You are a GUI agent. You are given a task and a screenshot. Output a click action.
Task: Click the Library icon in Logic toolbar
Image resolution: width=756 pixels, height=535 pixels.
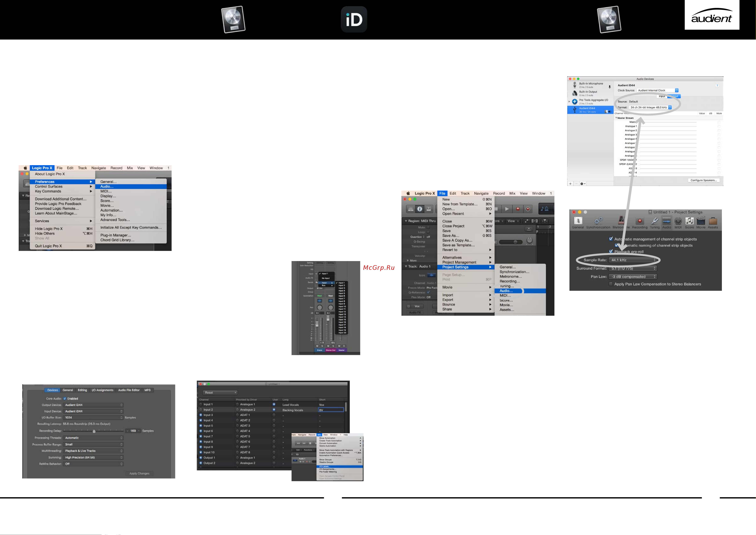pyautogui.click(x=411, y=209)
